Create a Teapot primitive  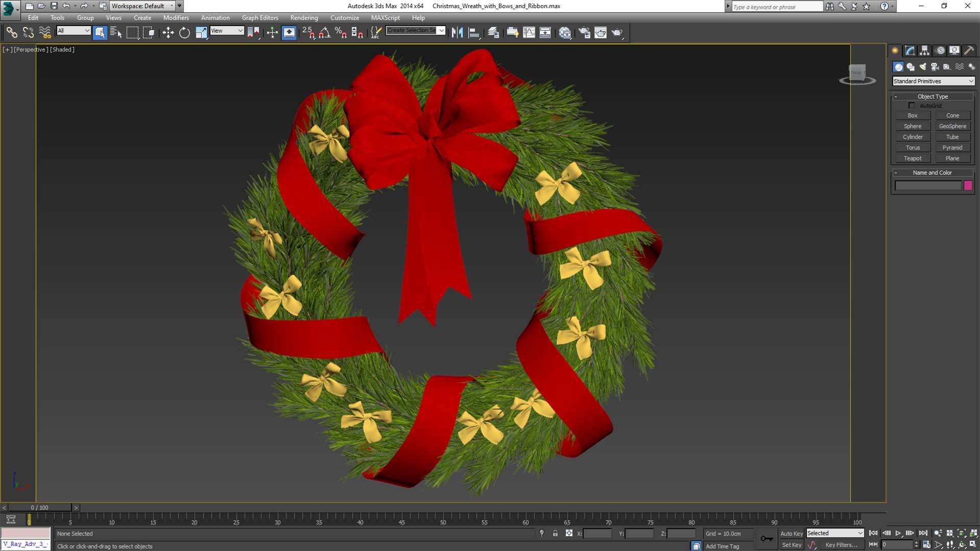913,159
